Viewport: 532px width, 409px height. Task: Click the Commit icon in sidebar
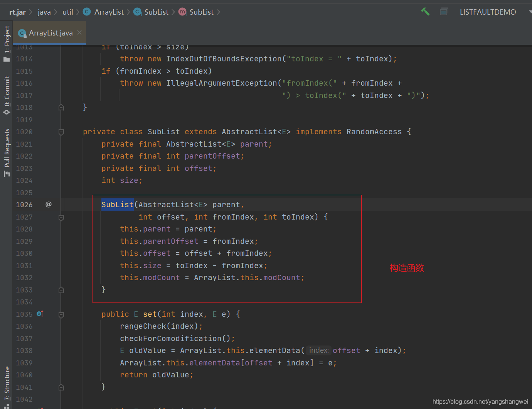[x=7, y=112]
